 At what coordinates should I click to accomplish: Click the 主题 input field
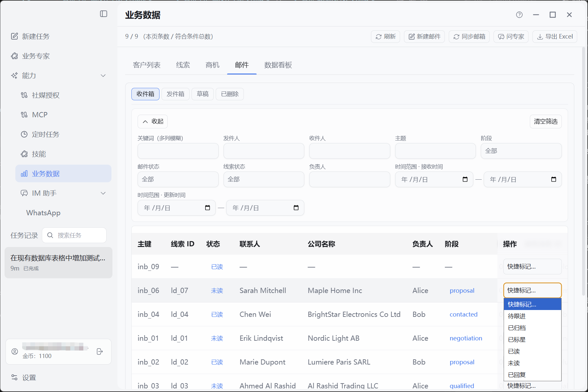pos(435,151)
